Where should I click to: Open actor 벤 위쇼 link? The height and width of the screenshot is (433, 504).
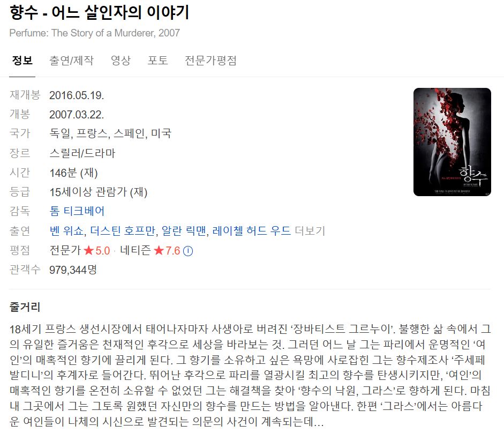tap(66, 230)
